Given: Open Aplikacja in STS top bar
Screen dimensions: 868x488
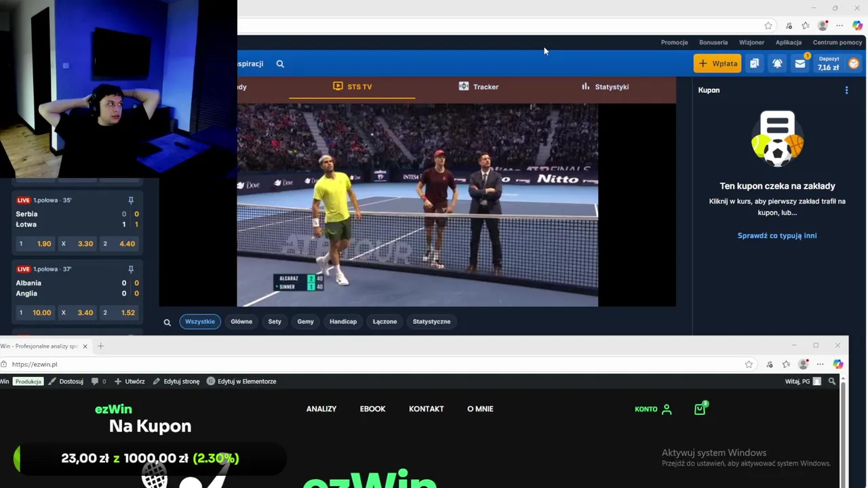Looking at the screenshot, I should (x=789, y=42).
